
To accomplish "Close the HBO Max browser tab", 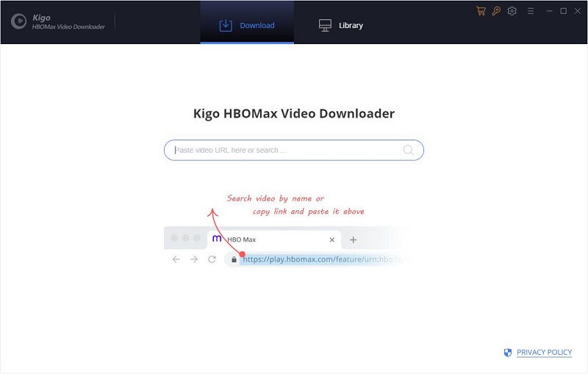I will coord(332,240).
